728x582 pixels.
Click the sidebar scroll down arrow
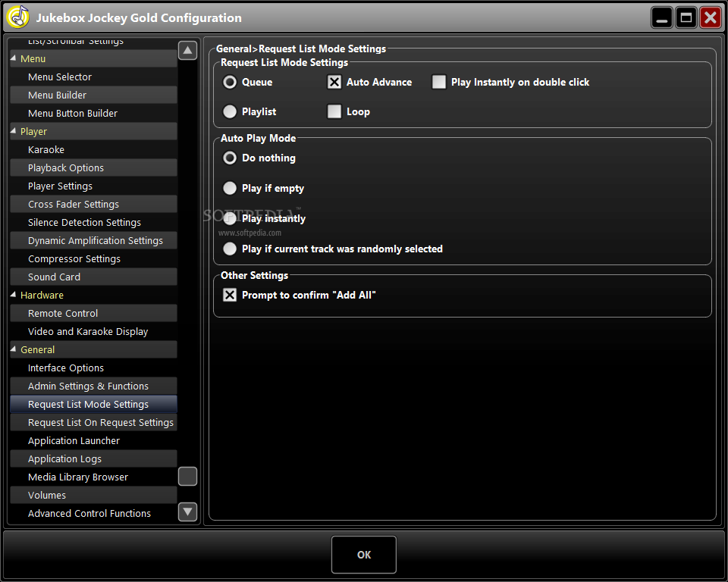187,512
